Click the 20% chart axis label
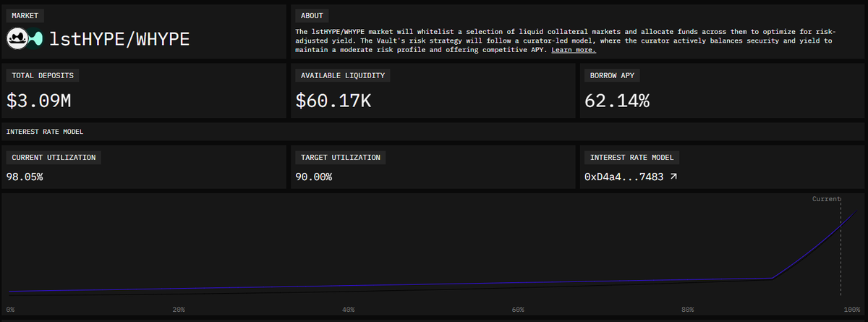Viewport: 868px width, 322px height. coord(179,310)
